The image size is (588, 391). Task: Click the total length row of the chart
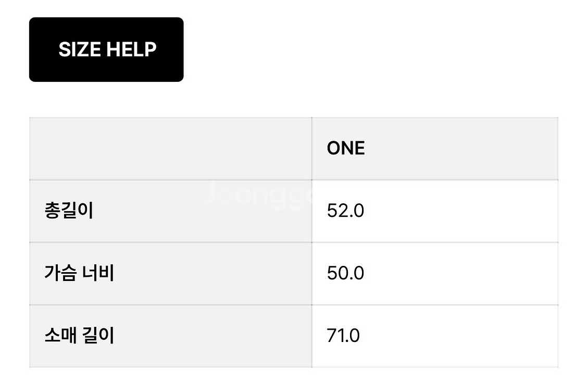click(x=294, y=211)
